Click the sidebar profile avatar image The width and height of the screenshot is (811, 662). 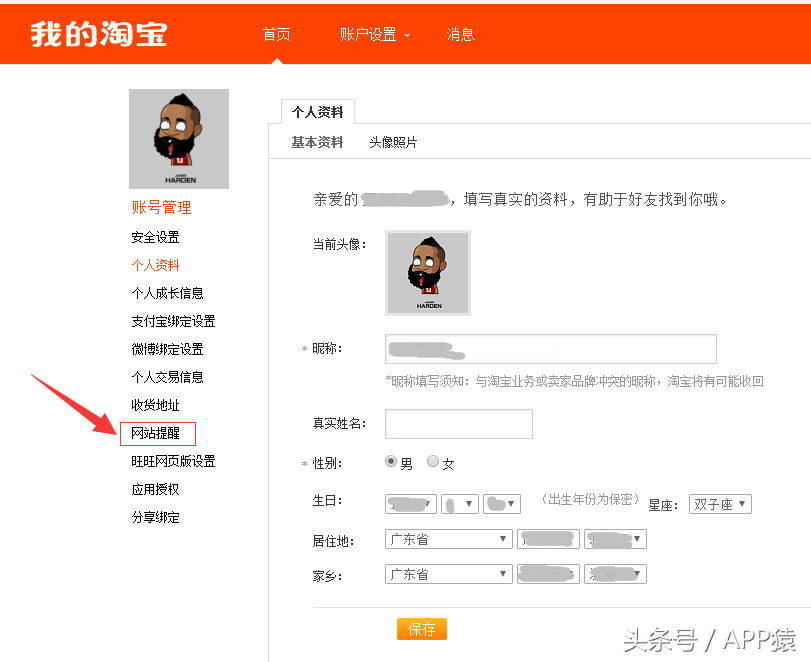(x=179, y=139)
